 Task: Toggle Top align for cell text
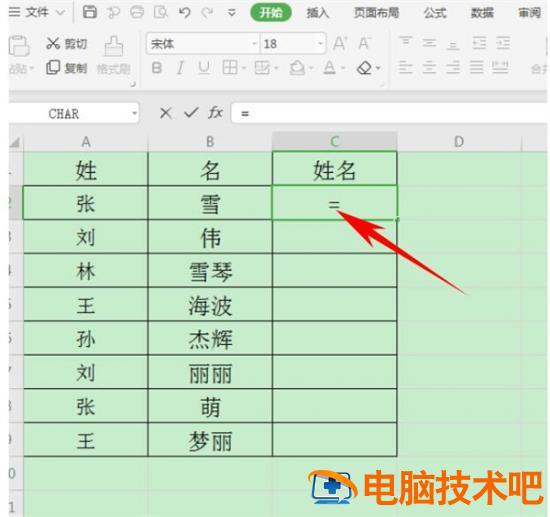[x=405, y=43]
